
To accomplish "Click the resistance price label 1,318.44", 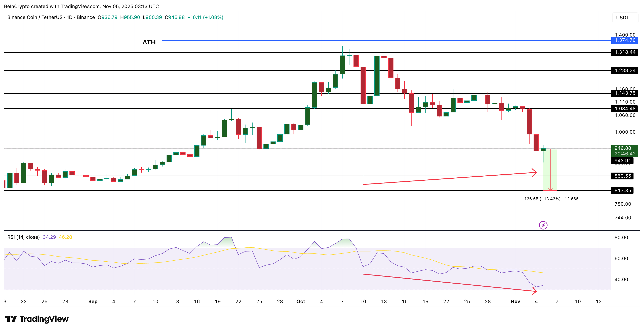I will (625, 52).
